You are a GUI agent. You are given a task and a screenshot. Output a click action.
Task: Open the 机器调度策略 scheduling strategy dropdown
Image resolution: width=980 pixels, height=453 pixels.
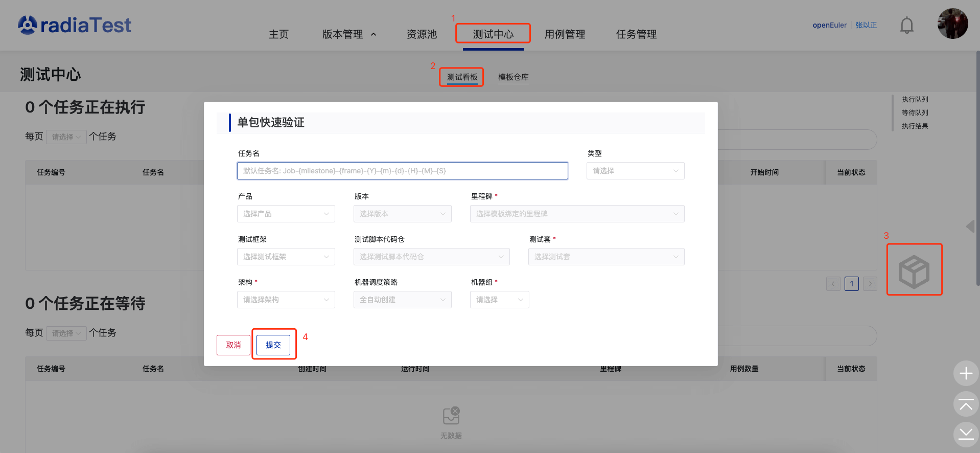click(x=402, y=300)
